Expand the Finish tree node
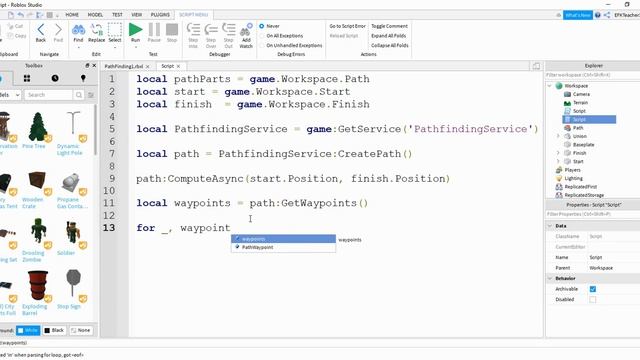The image size is (640, 360). (x=558, y=153)
